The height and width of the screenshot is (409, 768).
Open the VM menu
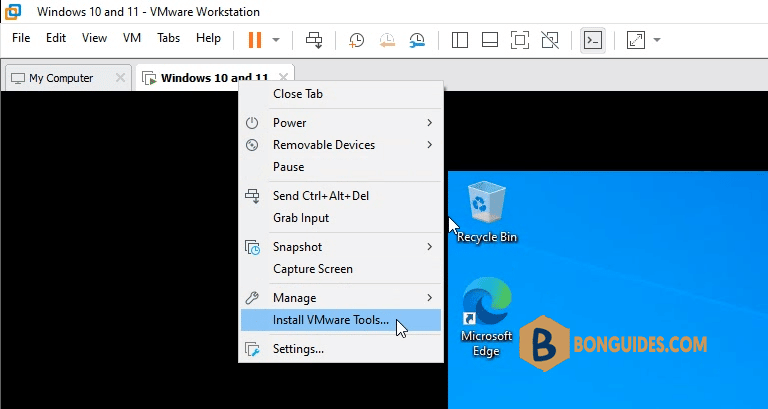tap(132, 38)
